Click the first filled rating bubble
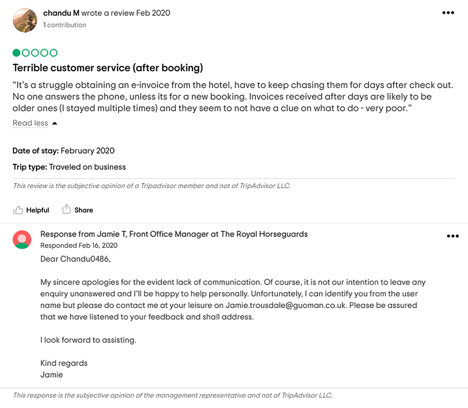 pyautogui.click(x=16, y=53)
